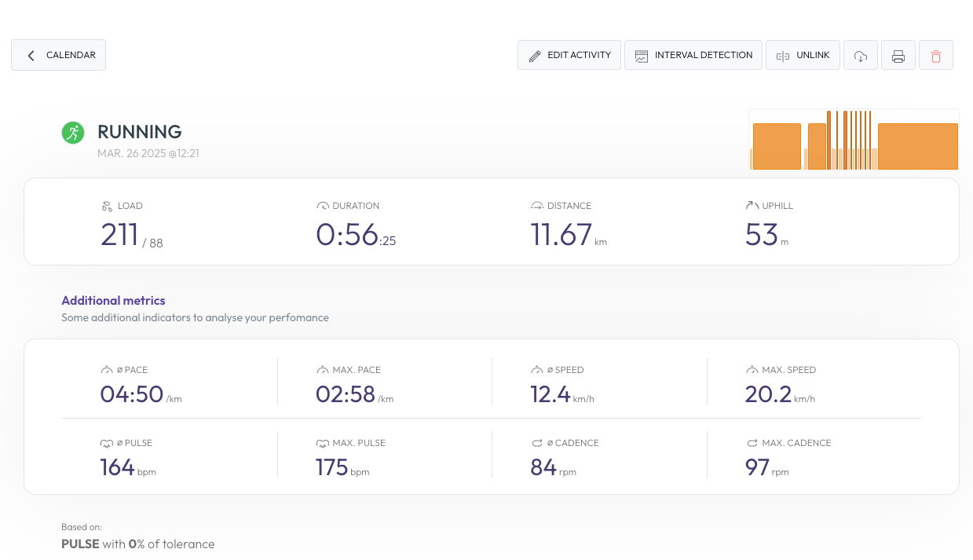Click the average cadence 84
Image resolution: width=973 pixels, height=560 pixels.
pos(543,467)
